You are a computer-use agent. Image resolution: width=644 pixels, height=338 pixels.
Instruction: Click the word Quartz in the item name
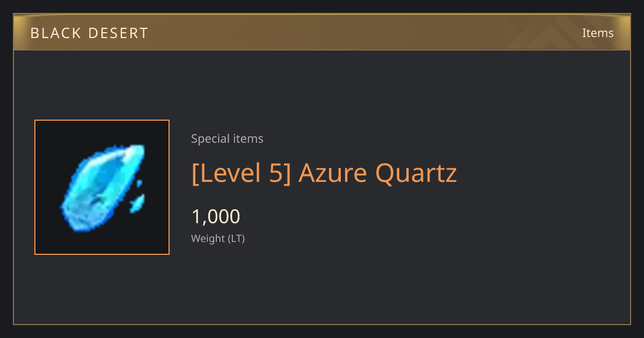[416, 173]
